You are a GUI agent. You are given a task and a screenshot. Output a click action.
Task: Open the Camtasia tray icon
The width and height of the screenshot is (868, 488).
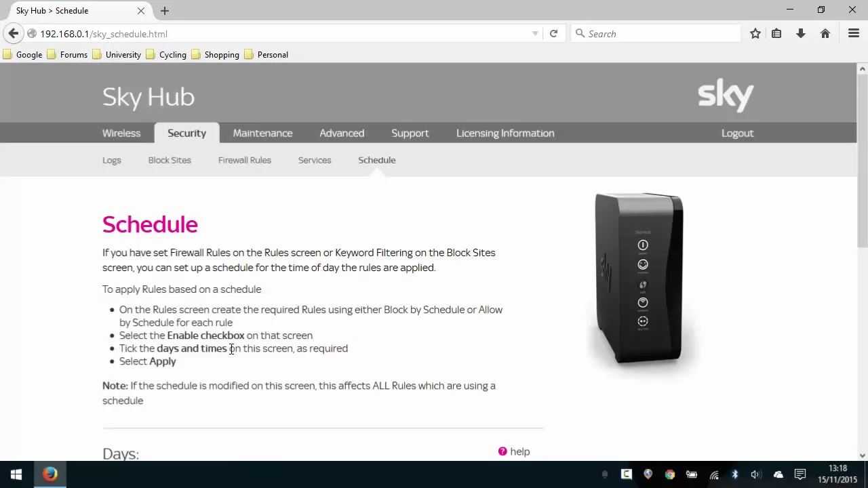(x=626, y=474)
